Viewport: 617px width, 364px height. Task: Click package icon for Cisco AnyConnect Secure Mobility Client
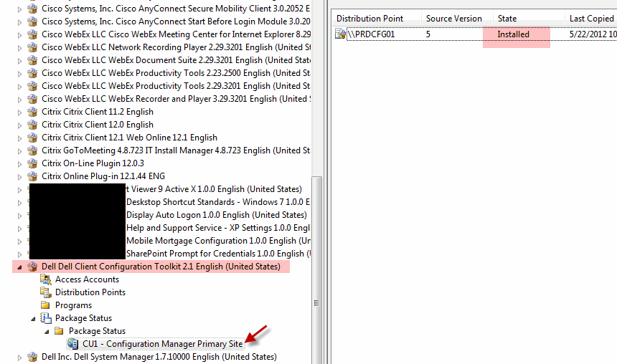(x=32, y=9)
